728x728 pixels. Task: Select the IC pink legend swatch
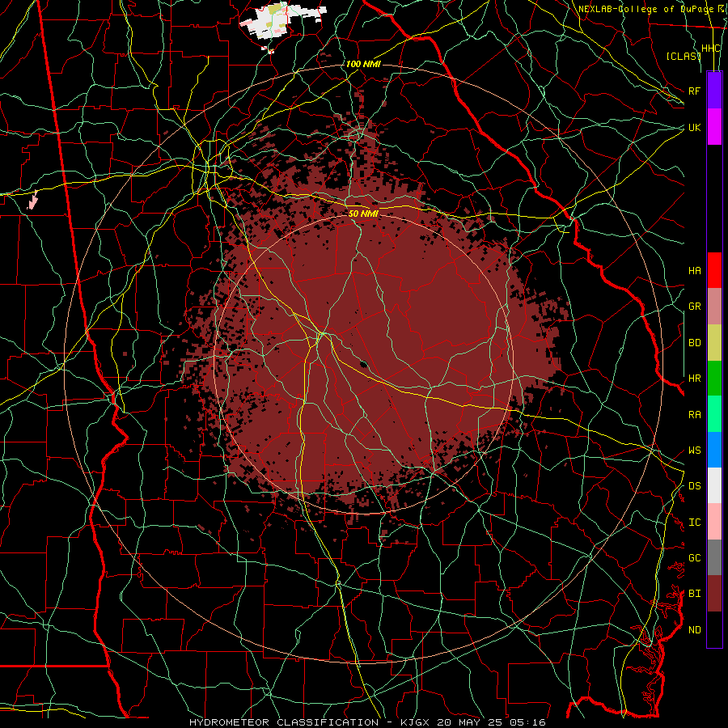pos(714,522)
